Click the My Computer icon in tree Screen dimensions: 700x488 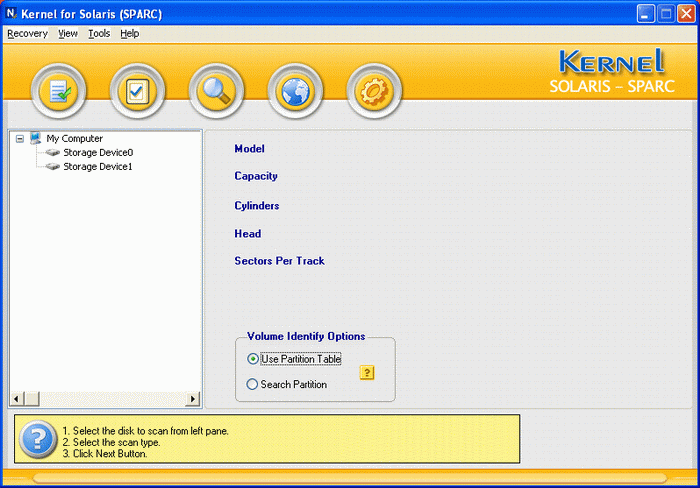click(x=36, y=138)
